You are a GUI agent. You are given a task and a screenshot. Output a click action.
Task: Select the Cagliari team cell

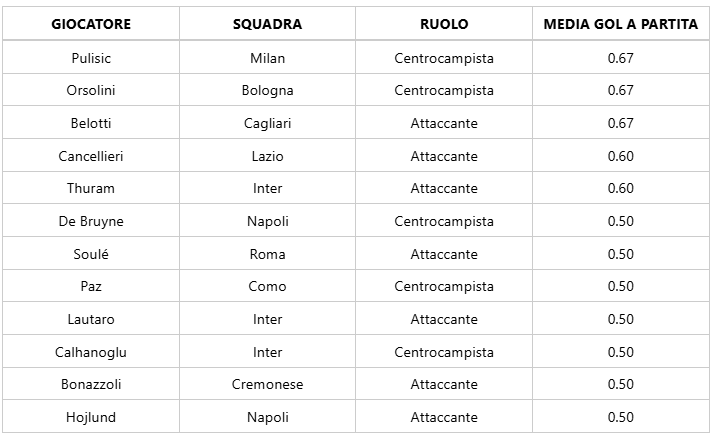[267, 123]
